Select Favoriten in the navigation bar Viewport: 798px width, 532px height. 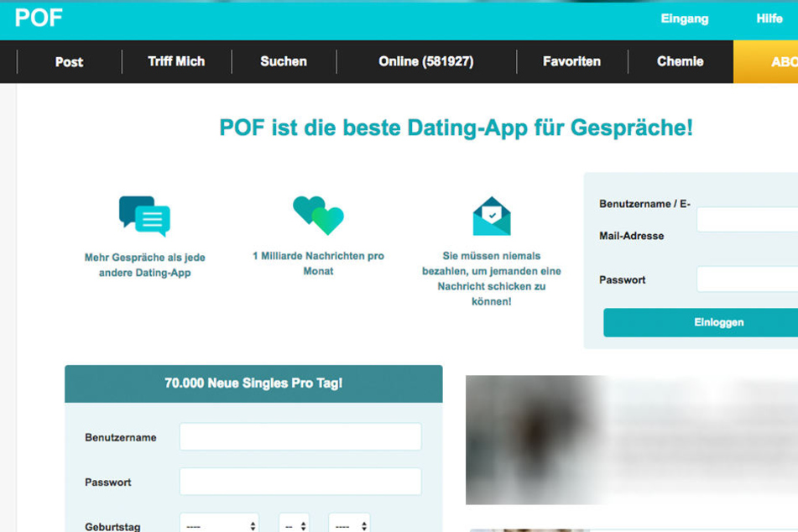point(571,61)
